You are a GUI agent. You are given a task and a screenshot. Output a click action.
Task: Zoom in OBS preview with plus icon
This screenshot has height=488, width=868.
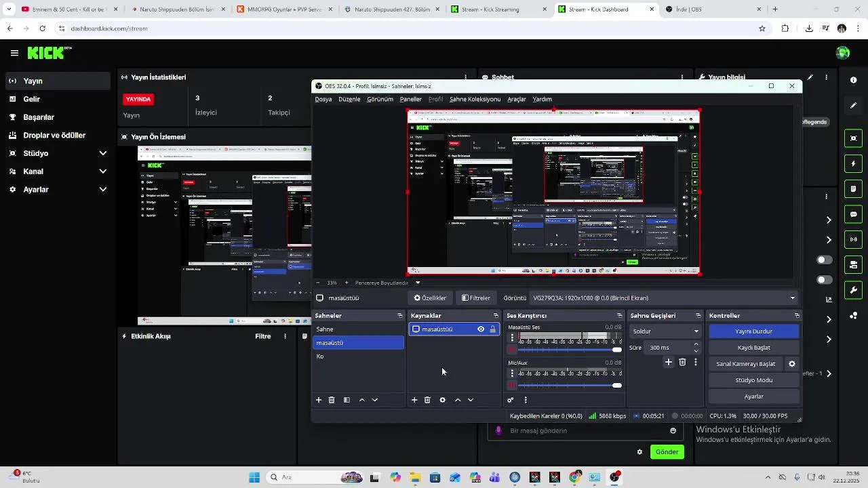(x=347, y=283)
